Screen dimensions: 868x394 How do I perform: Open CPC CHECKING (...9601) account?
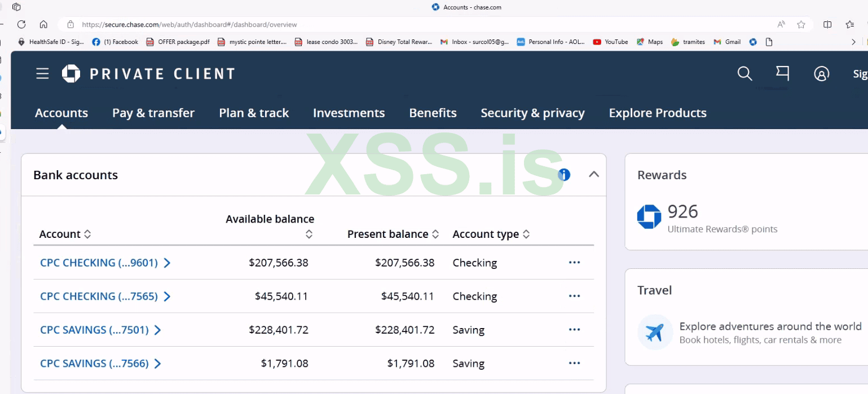(x=105, y=263)
